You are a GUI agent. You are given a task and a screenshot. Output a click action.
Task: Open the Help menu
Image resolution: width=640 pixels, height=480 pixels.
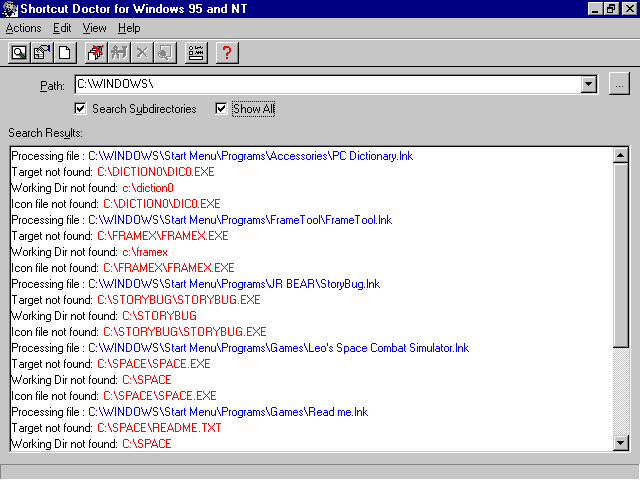point(129,29)
